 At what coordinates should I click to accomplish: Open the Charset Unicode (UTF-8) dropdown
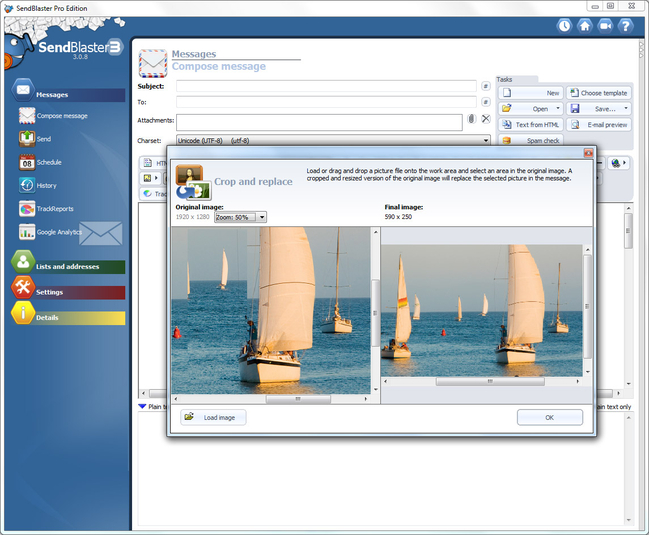coord(333,140)
